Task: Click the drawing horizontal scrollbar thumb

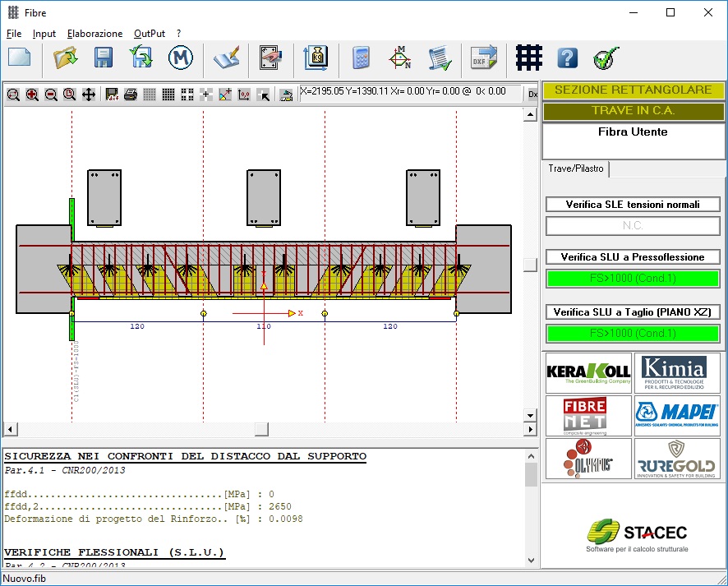Action: (261, 429)
